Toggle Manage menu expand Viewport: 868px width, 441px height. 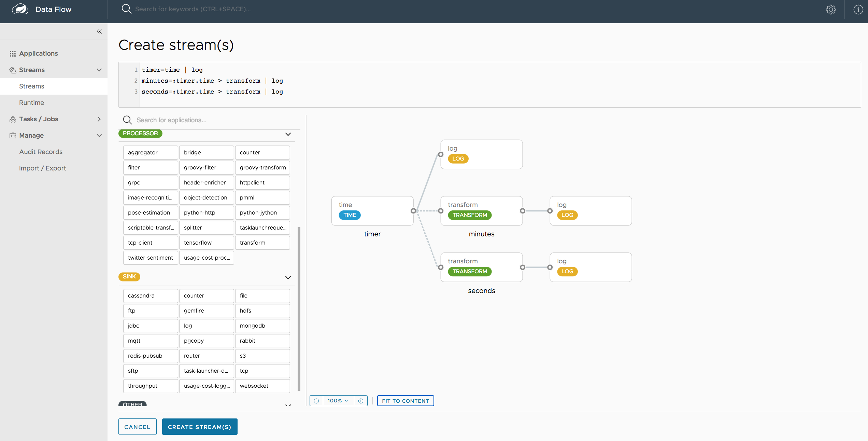pyautogui.click(x=99, y=135)
